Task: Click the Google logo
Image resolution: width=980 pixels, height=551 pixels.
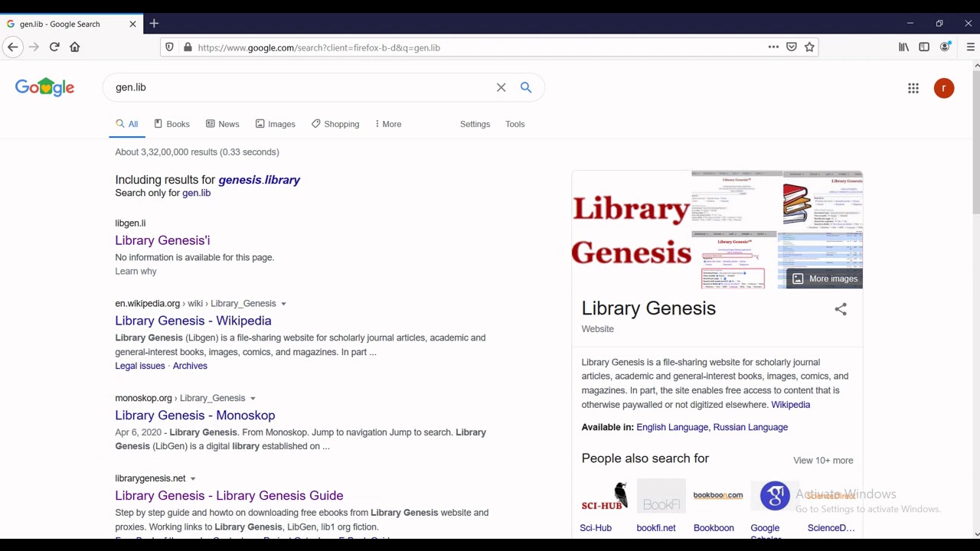Action: tap(44, 87)
